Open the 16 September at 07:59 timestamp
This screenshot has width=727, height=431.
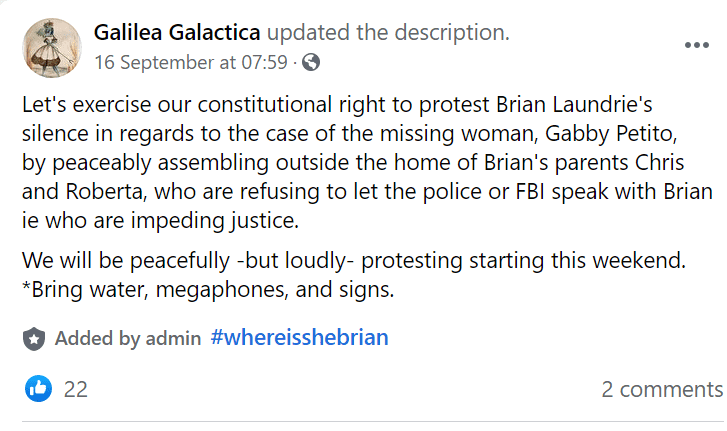191,63
